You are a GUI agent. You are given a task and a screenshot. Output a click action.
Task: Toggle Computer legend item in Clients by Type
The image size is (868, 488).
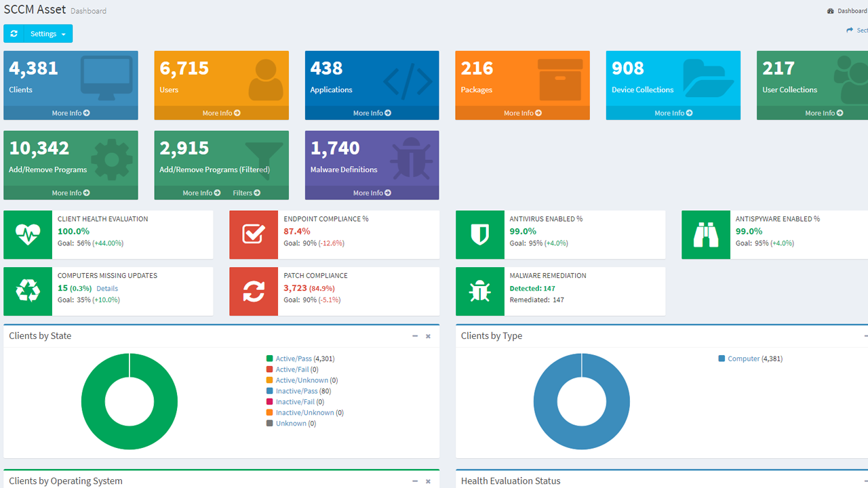[x=743, y=359]
